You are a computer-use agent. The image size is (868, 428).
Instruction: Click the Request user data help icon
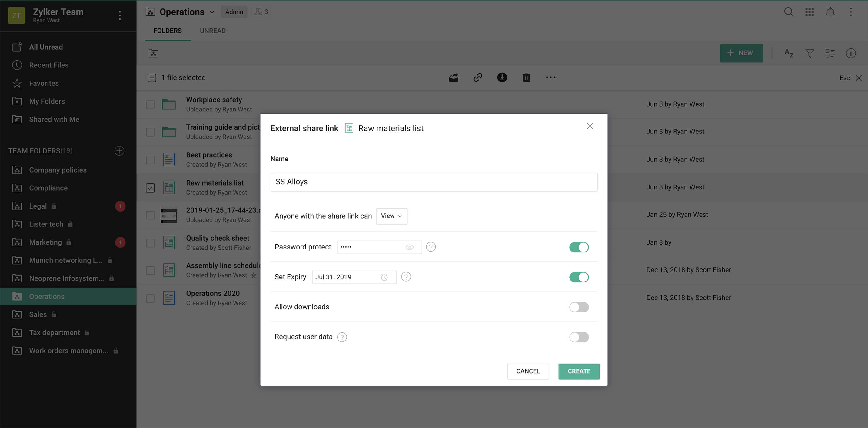[342, 337]
